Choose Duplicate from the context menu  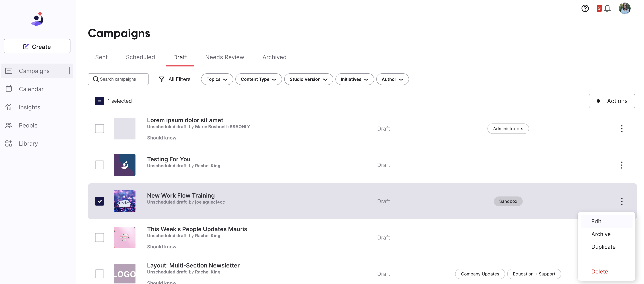pyautogui.click(x=603, y=247)
